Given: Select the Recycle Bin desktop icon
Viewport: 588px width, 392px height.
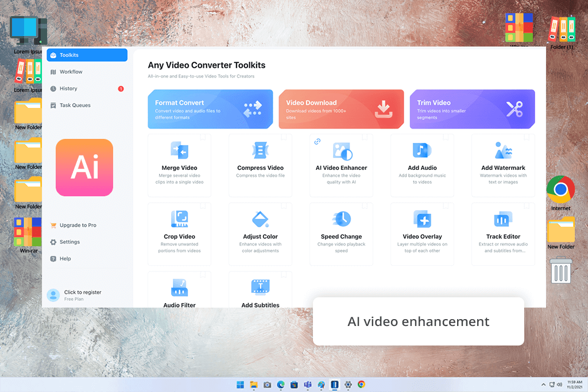Looking at the screenshot, I should pyautogui.click(x=561, y=269).
